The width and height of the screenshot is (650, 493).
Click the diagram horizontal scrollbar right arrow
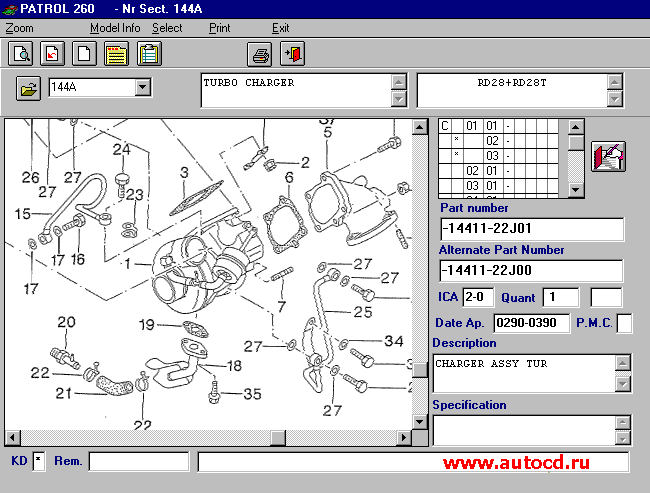[404, 437]
